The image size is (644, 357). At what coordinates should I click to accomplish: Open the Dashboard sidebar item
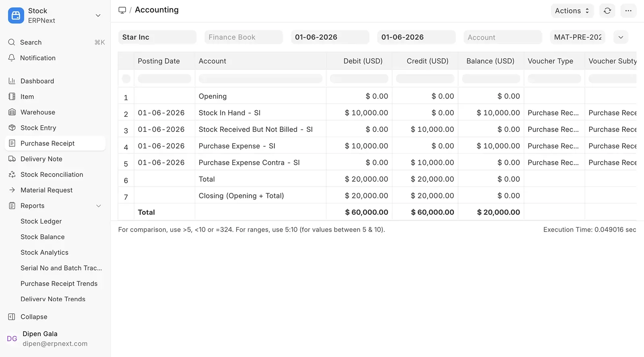37,81
